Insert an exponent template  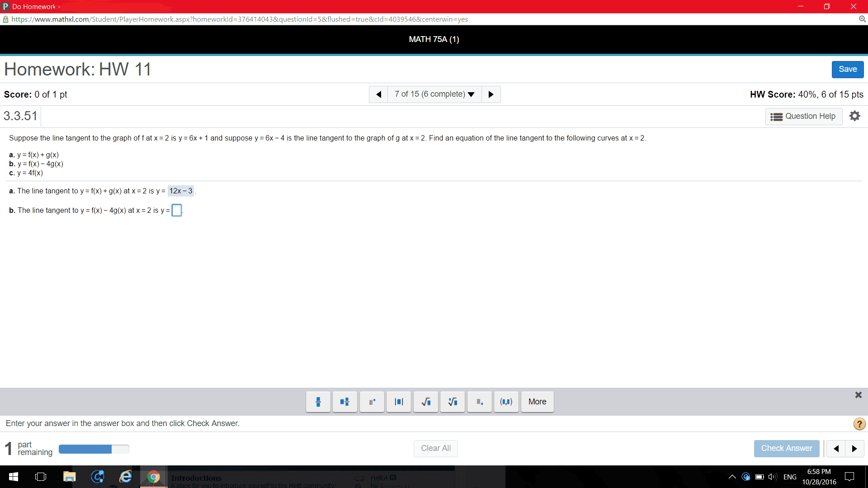point(372,402)
